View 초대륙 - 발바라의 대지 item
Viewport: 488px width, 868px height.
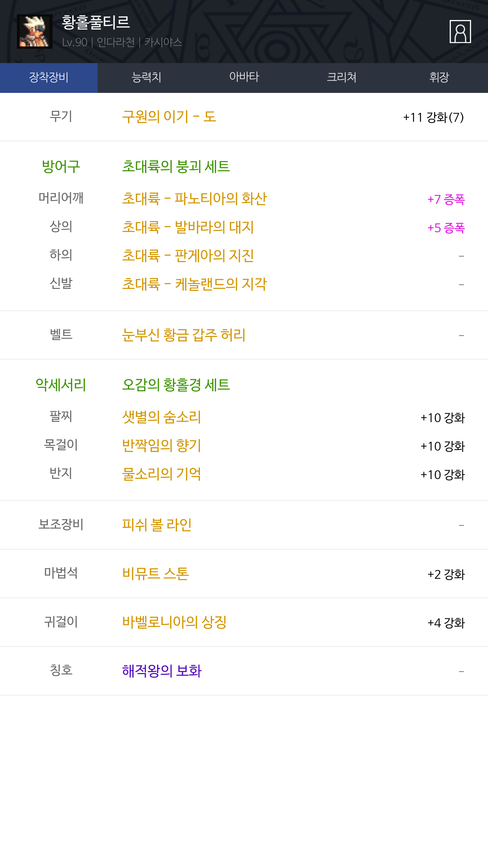tap(188, 227)
